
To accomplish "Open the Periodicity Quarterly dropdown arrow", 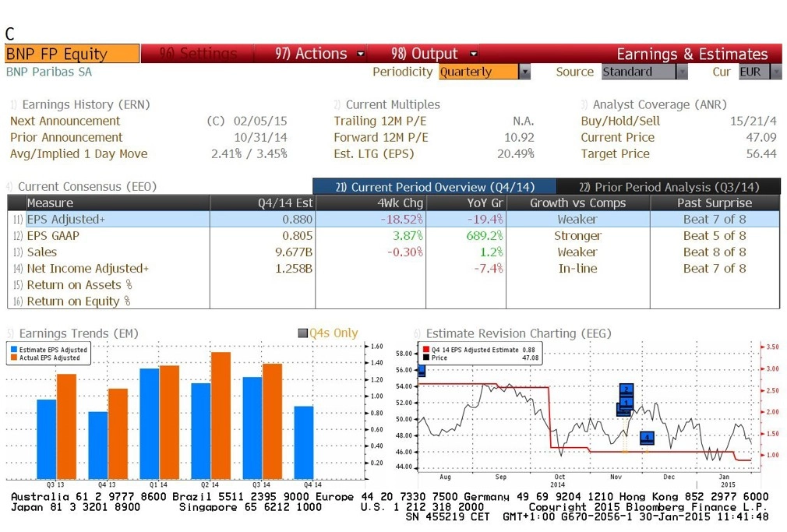I will 525,72.
